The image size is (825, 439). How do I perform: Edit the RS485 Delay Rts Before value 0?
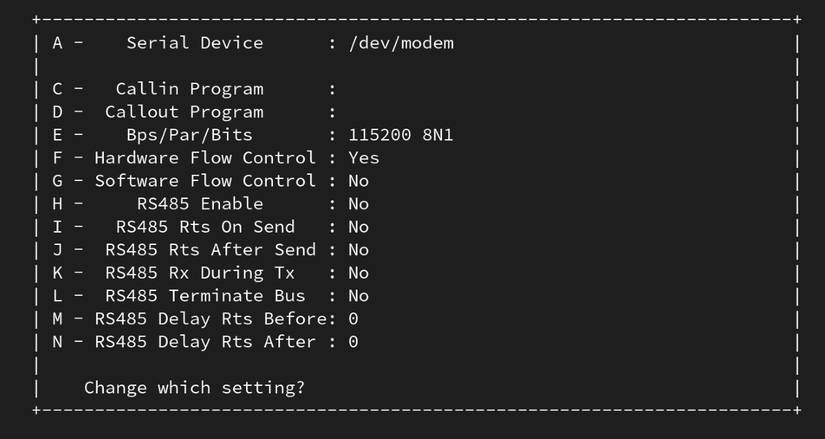point(353,319)
